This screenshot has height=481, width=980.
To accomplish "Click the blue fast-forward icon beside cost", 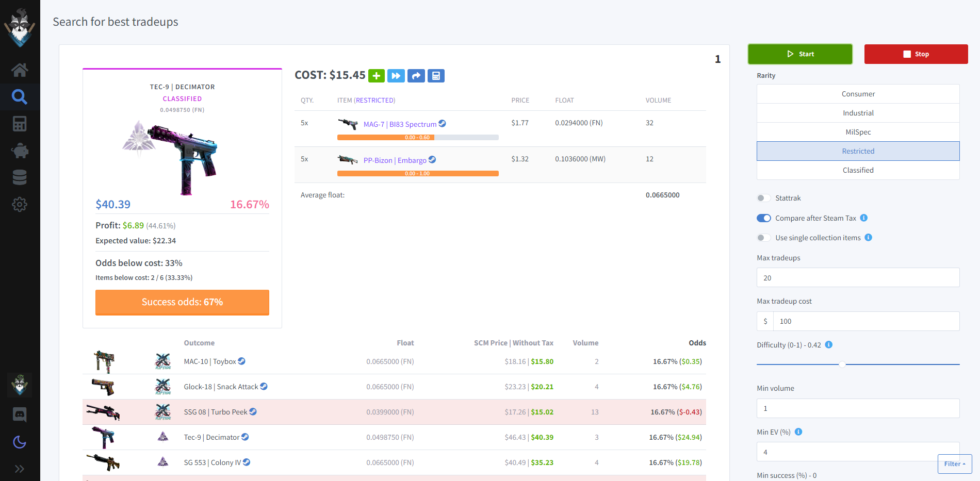I will (396, 76).
